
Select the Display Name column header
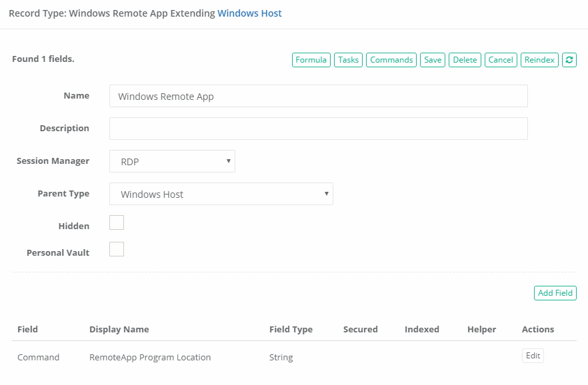(x=119, y=329)
